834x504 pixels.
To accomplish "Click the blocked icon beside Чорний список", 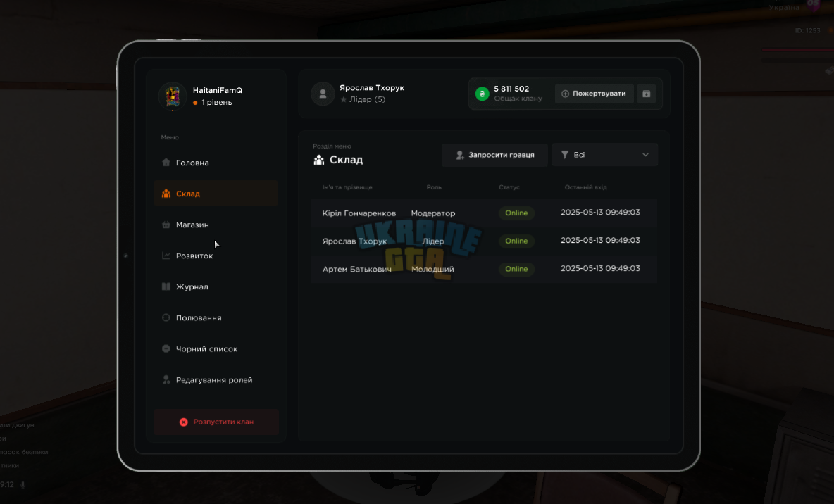I will tap(166, 348).
